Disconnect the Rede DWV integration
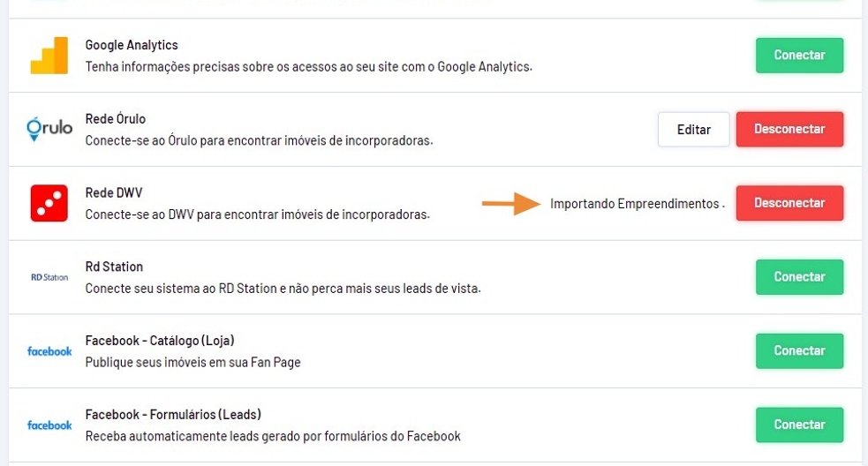Image resolution: width=868 pixels, height=466 pixels. tap(789, 203)
